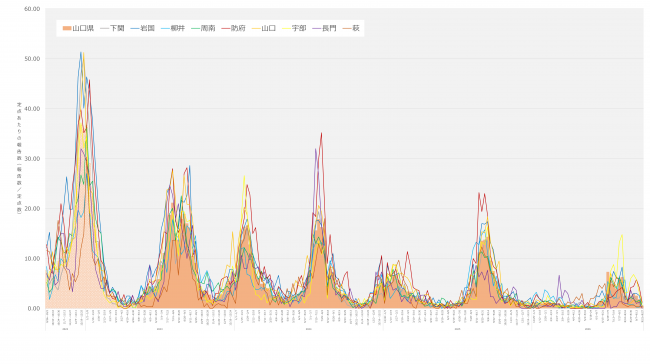The width and height of the screenshot is (650, 364).
Task: Click the 防府 red legend entry
Action: [233, 29]
